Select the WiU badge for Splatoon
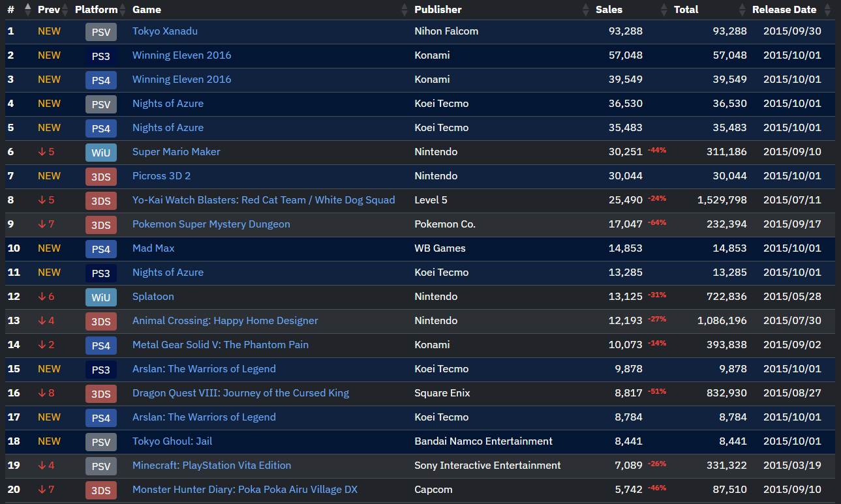 tap(101, 297)
